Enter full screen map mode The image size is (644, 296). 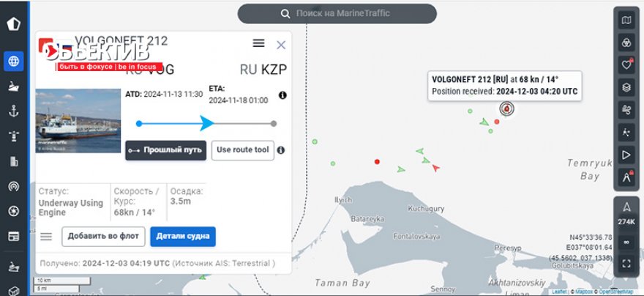click(626, 264)
